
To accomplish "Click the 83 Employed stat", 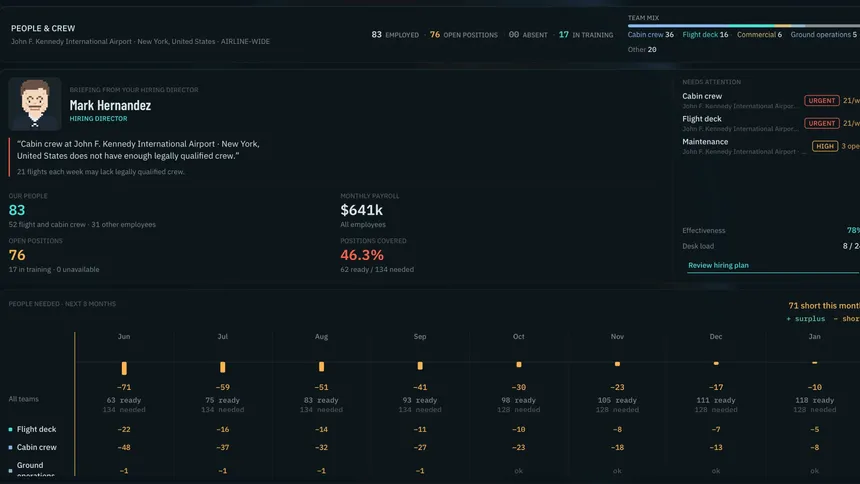I will [395, 35].
